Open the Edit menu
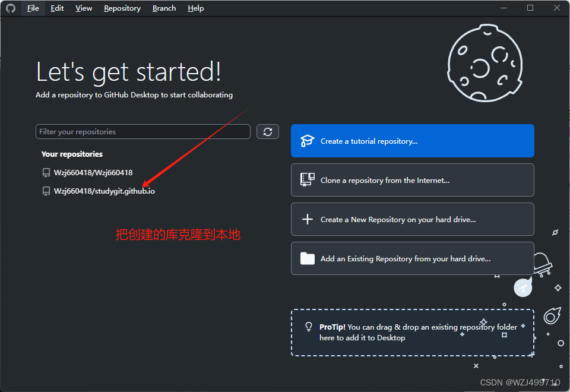 coord(57,8)
